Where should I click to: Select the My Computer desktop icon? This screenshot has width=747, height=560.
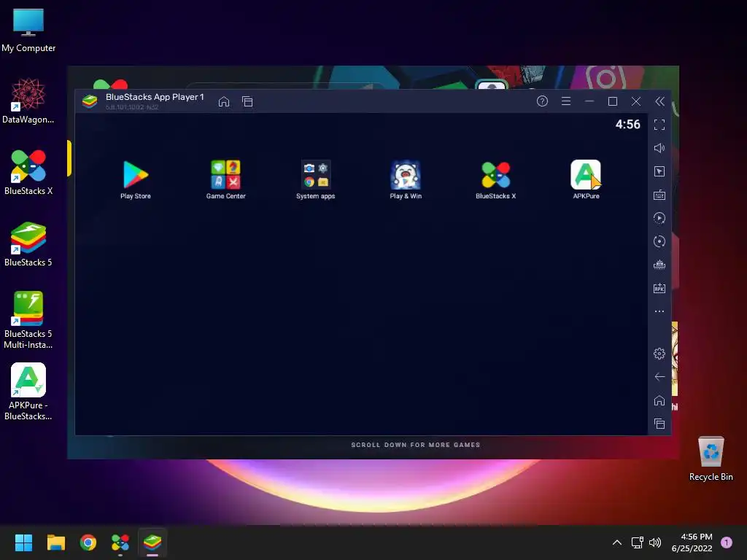coord(28,31)
